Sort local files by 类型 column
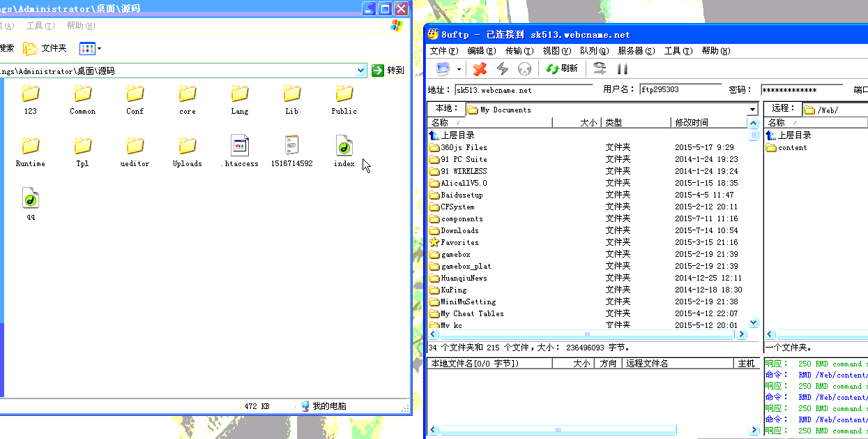The width and height of the screenshot is (868, 439). tap(636, 122)
